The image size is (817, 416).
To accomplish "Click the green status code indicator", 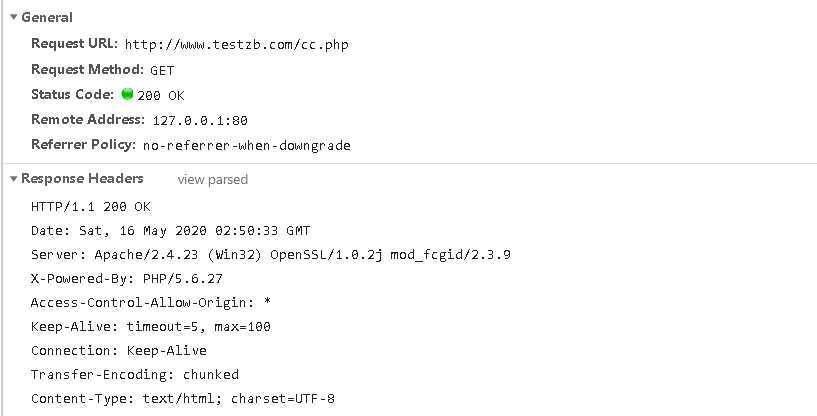I will (127, 94).
